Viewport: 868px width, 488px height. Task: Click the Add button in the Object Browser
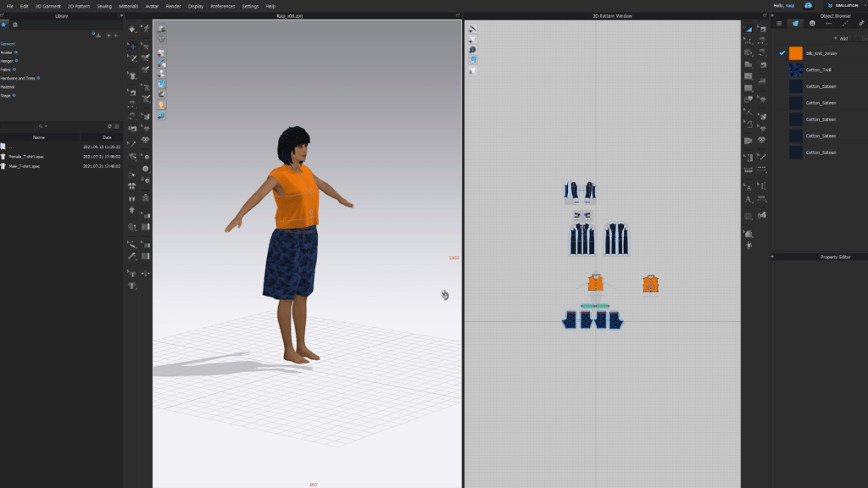(841, 38)
